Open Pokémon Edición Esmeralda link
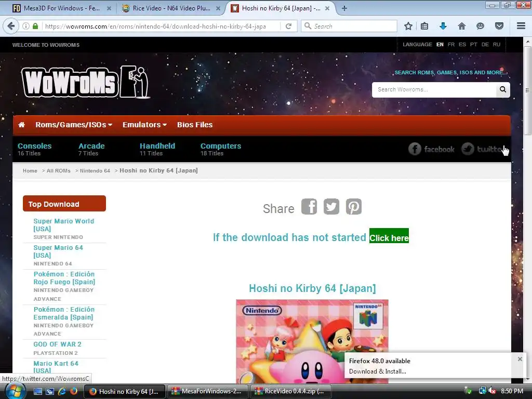The width and height of the screenshot is (532, 399). (64, 313)
